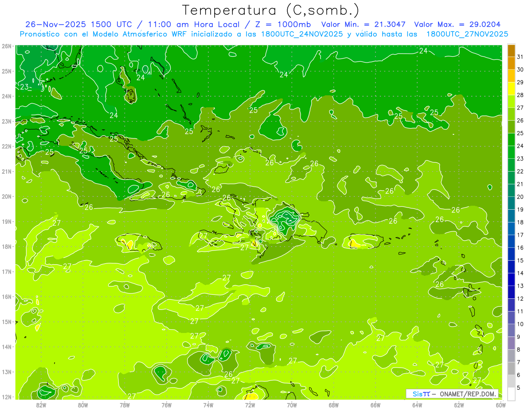Select the gray legend swatch between 7 and 8

(511, 355)
